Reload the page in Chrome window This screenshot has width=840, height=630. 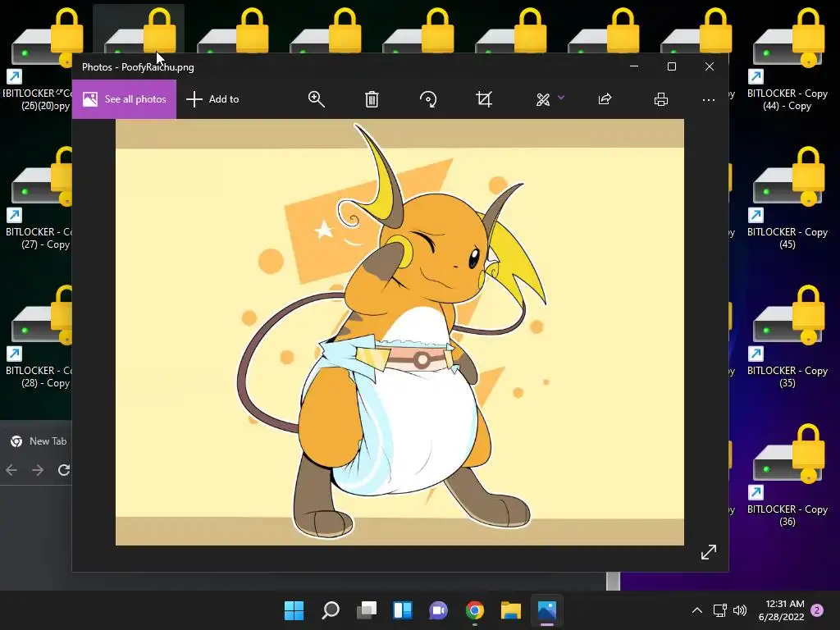(x=64, y=470)
